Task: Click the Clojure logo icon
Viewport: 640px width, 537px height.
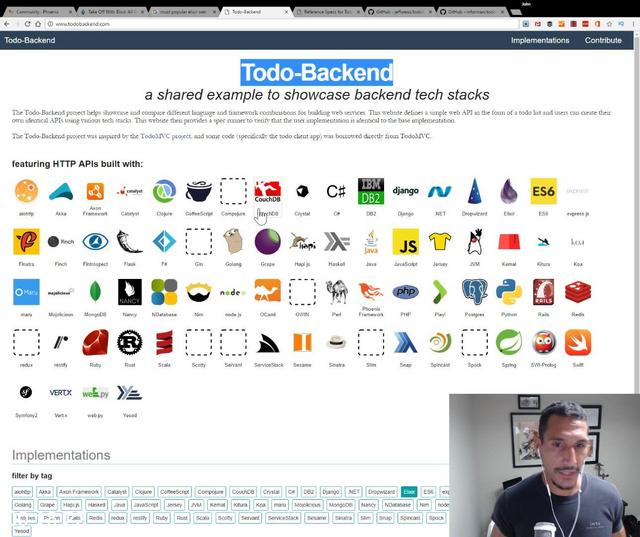Action: (x=164, y=191)
